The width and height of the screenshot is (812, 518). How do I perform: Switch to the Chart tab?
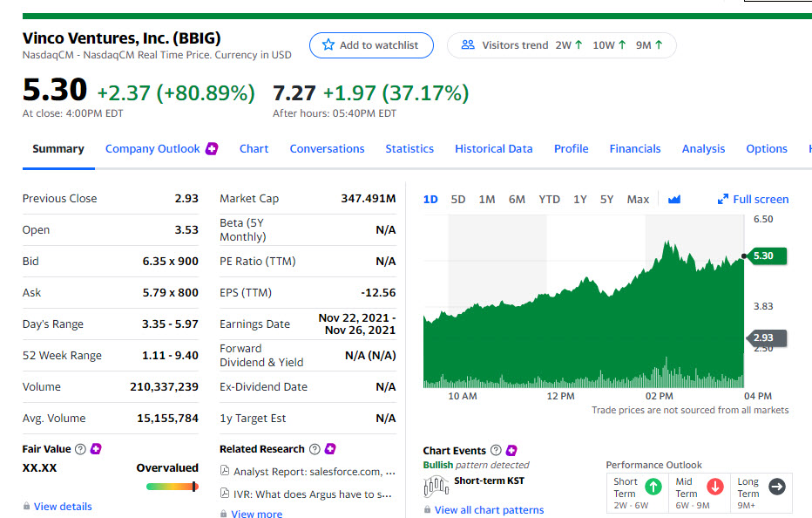point(254,149)
